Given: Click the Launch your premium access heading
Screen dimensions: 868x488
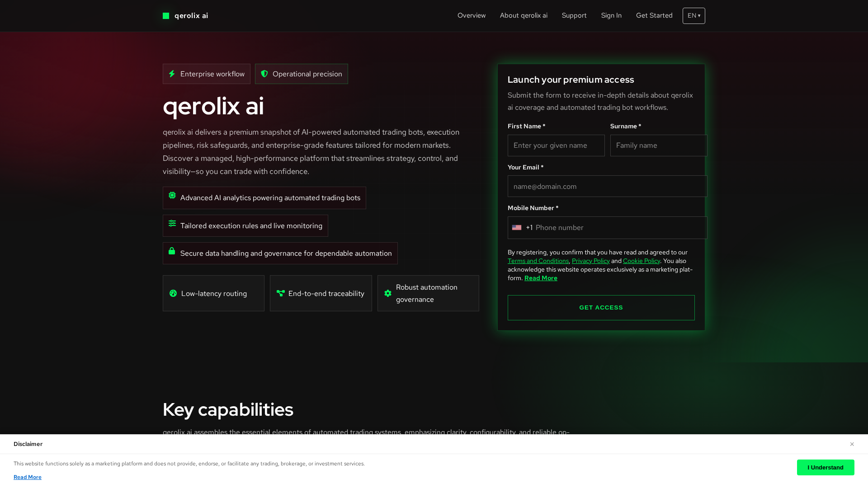Looking at the screenshot, I should coord(571,80).
